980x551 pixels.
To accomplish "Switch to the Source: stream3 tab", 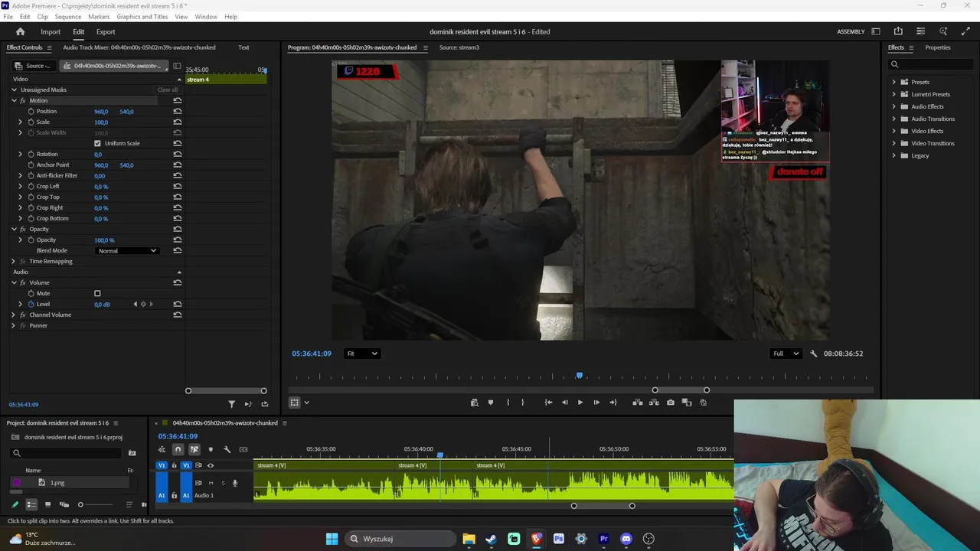I will point(459,47).
